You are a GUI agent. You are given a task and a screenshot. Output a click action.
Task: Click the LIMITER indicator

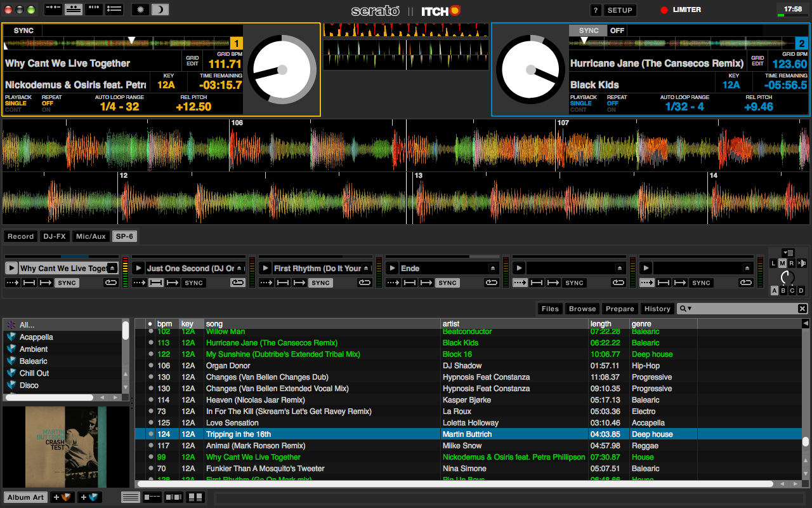pyautogui.click(x=681, y=10)
